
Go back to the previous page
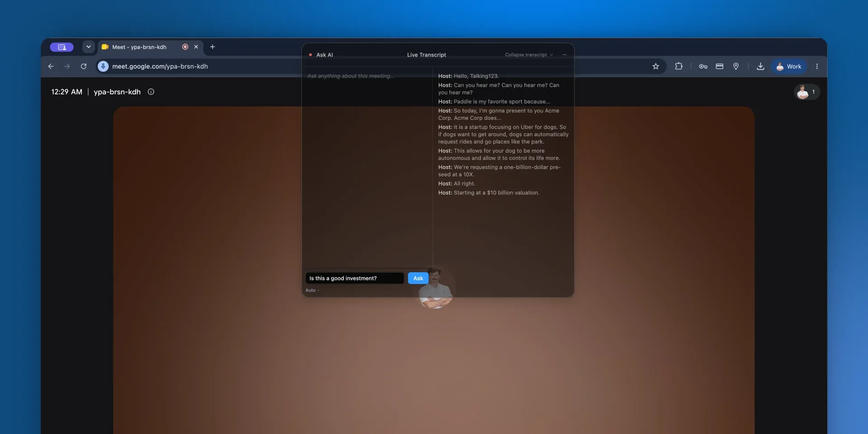tap(51, 66)
